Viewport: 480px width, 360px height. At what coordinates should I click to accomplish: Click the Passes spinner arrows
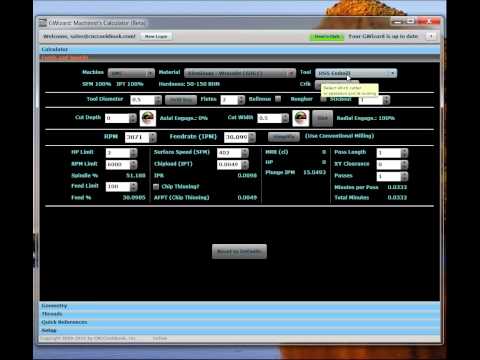404,176
